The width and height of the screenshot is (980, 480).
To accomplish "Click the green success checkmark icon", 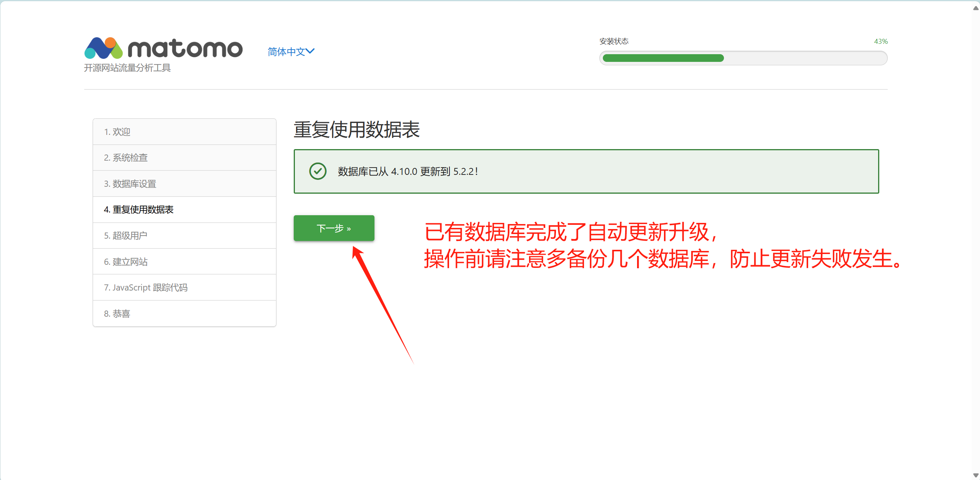I will pyautogui.click(x=318, y=171).
